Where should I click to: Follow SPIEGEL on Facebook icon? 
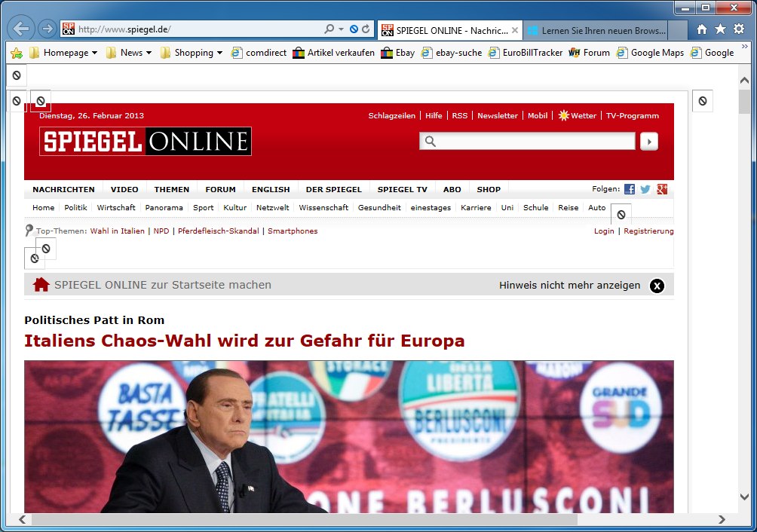point(630,189)
